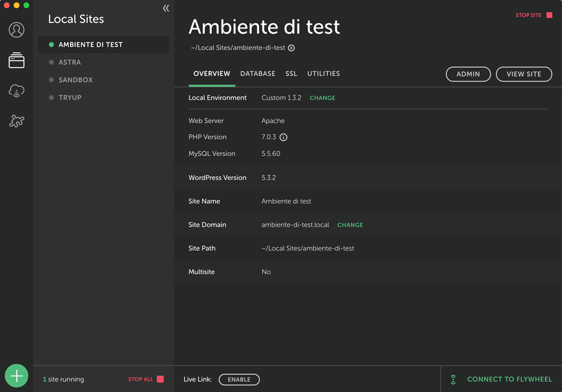The height and width of the screenshot is (392, 562).
Task: Switch to the Overview tab
Action: point(212,74)
